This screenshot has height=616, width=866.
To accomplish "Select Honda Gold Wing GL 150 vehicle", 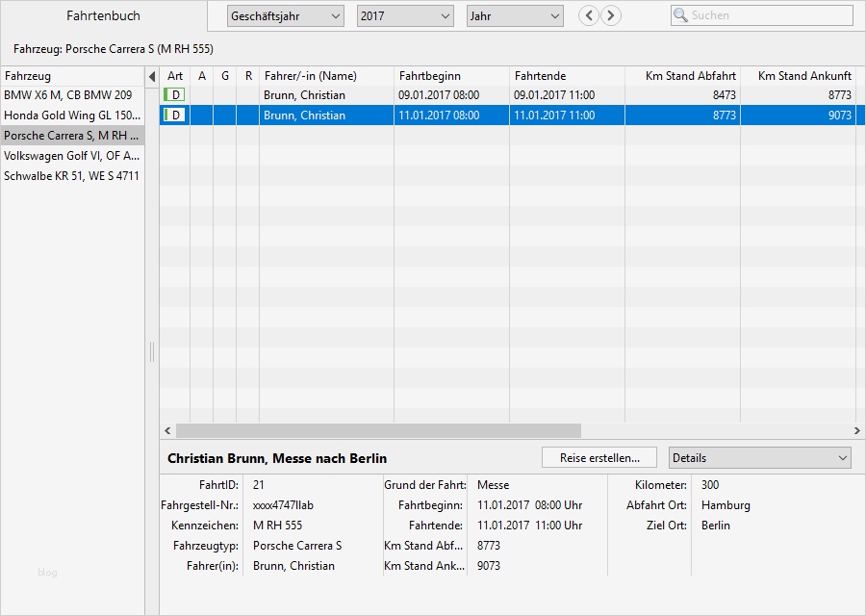I will (72, 115).
